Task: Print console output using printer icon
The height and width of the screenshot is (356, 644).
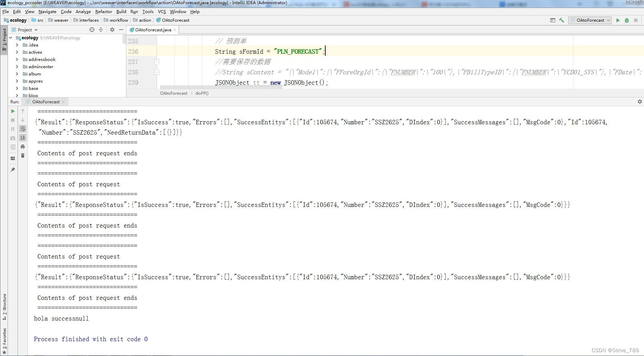Action: (23, 147)
